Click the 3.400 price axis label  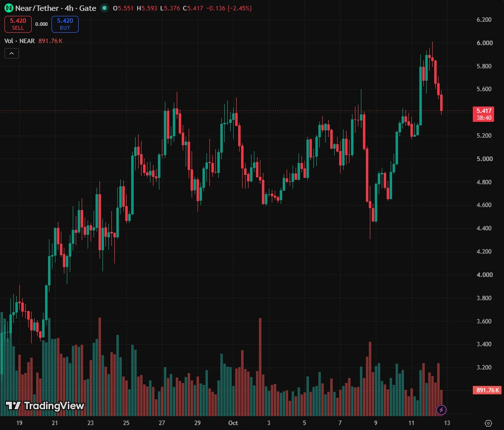point(484,344)
